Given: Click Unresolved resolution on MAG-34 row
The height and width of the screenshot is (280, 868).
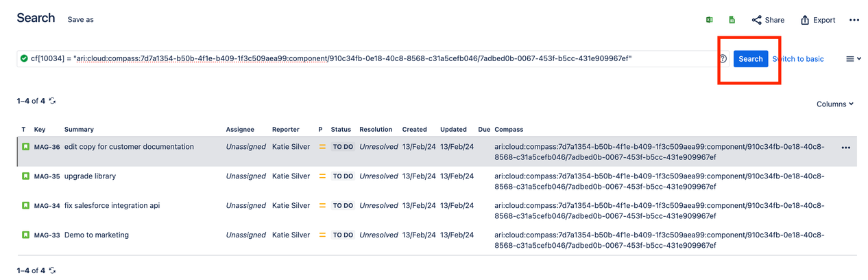Looking at the screenshot, I should coord(378,206).
